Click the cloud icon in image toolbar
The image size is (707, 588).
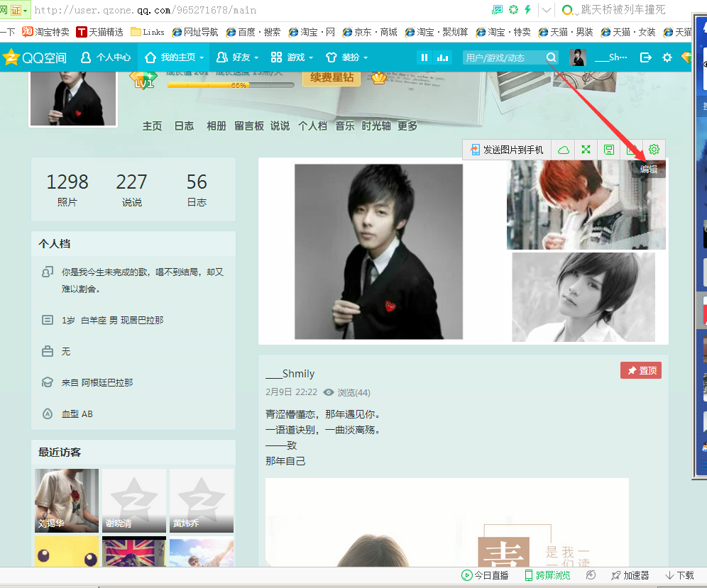coord(563,150)
